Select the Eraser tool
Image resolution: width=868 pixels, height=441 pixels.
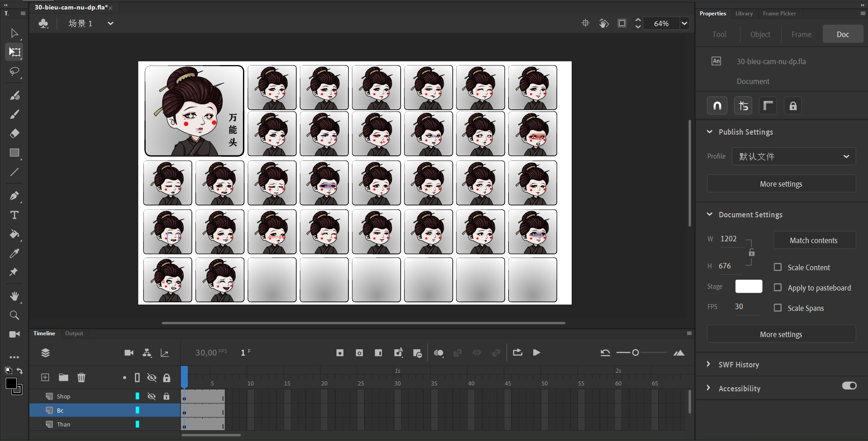(x=14, y=133)
